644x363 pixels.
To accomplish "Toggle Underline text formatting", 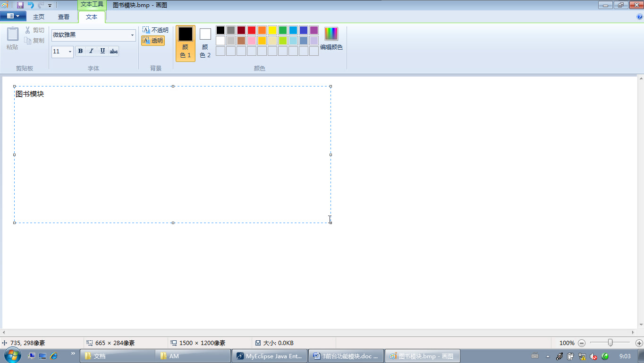I will [x=102, y=51].
